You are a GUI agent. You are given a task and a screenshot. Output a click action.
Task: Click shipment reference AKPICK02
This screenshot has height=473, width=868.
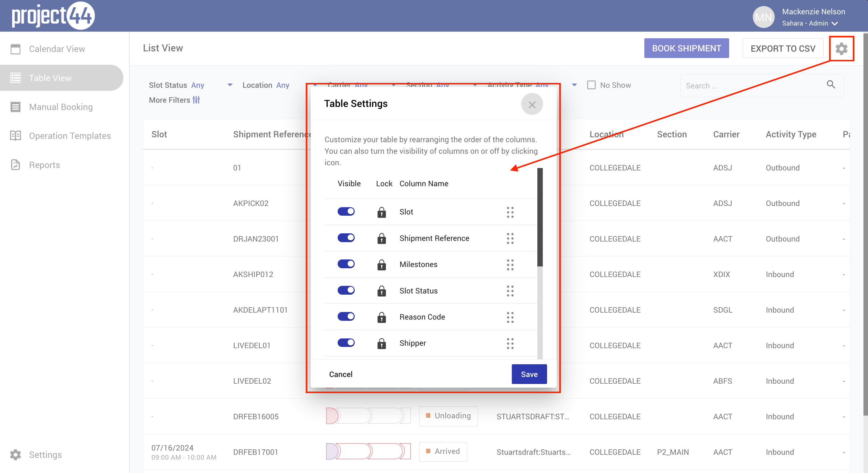[x=251, y=203]
